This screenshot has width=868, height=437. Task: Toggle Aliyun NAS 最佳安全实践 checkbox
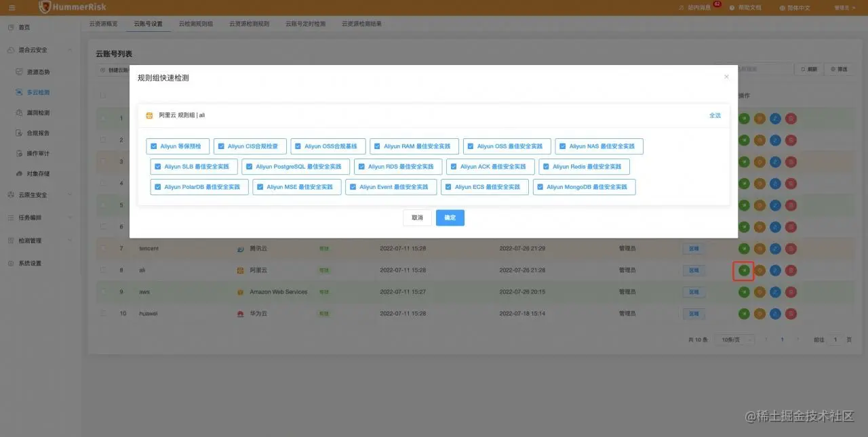[x=563, y=146]
